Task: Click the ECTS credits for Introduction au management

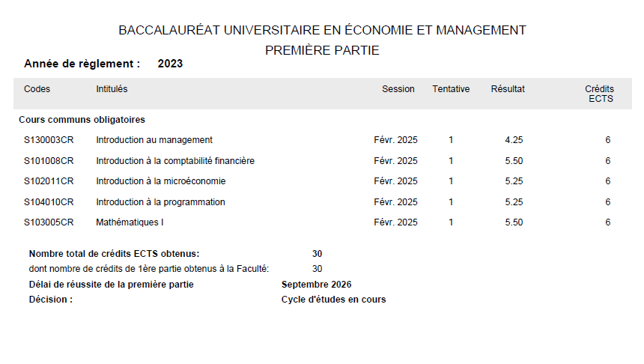Action: 608,140
